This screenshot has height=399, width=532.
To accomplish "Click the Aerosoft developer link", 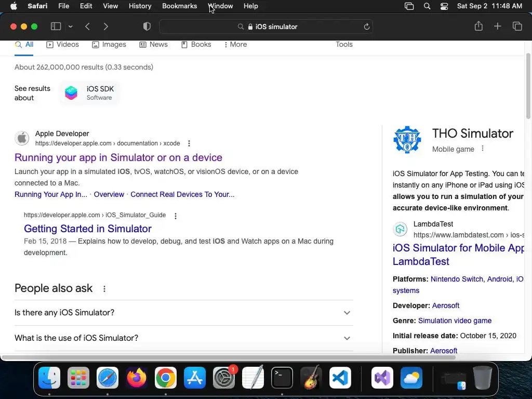I will [x=445, y=305].
